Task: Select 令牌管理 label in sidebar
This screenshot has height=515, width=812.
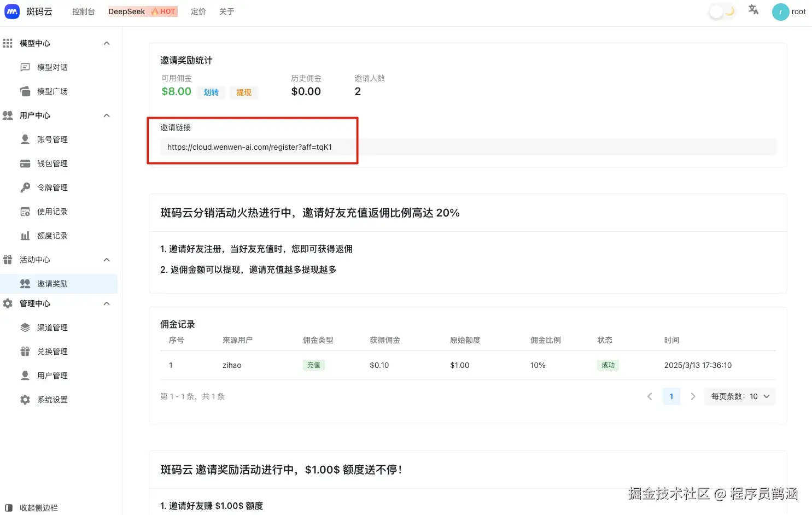Action: point(52,188)
